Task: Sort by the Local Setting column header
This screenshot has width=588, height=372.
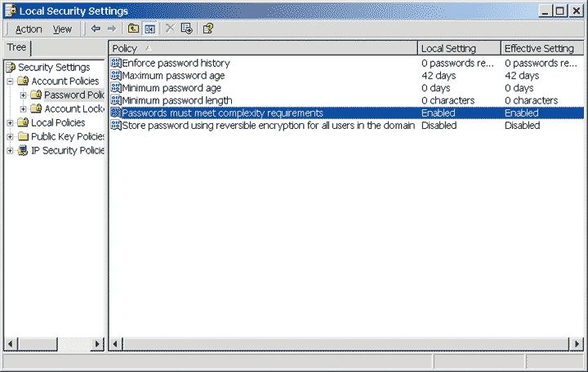Action: click(x=457, y=49)
